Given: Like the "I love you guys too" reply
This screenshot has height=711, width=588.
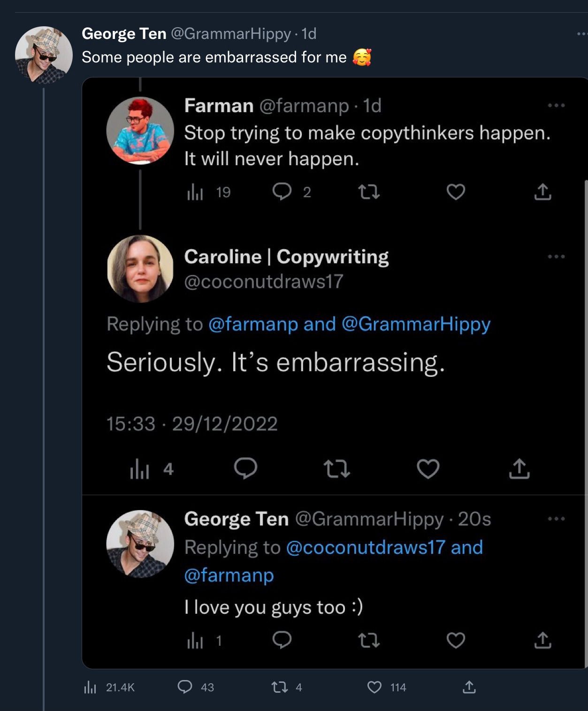Looking at the screenshot, I should click(456, 641).
